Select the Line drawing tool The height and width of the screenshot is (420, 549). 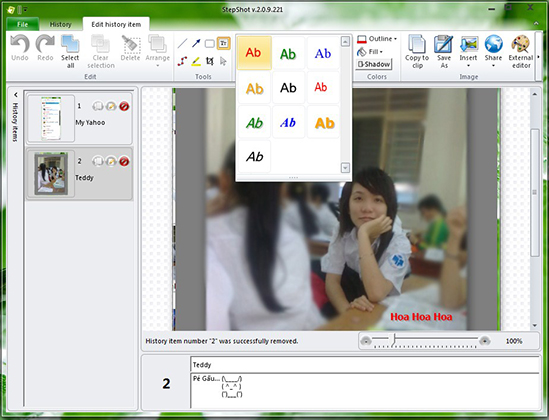tap(182, 43)
